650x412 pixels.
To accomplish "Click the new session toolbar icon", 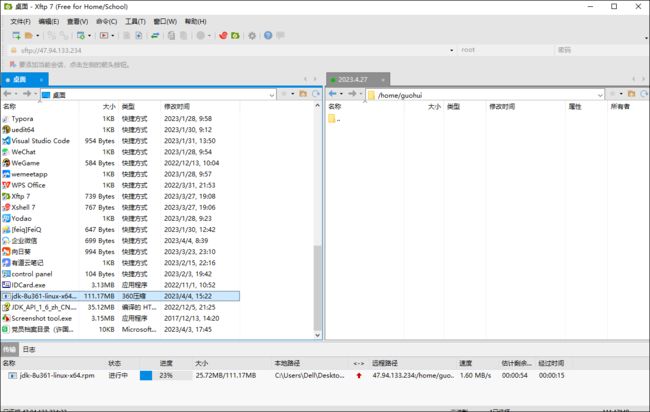I will [16, 36].
